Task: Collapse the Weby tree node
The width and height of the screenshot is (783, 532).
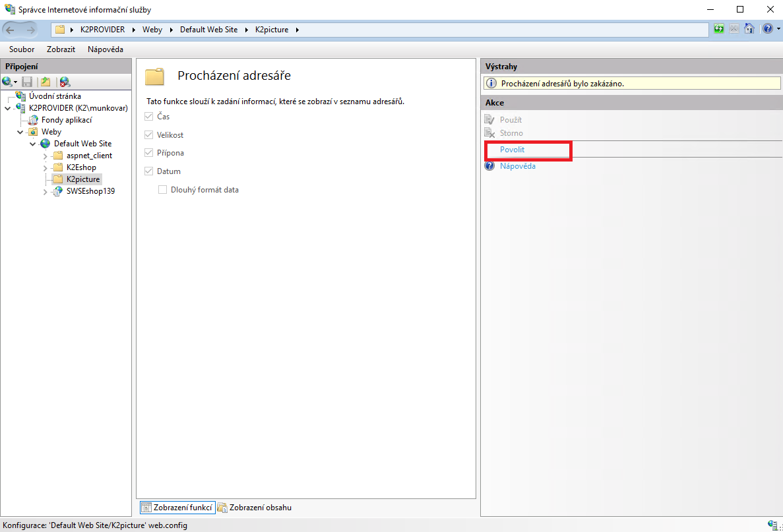Action: tap(20, 133)
